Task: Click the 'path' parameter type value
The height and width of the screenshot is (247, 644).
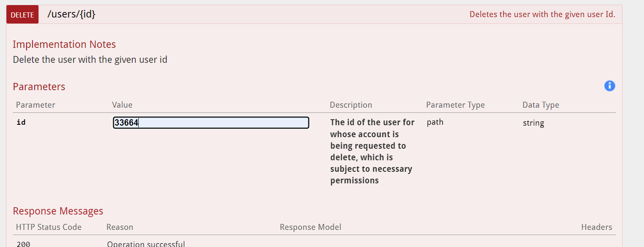Action: [x=435, y=122]
